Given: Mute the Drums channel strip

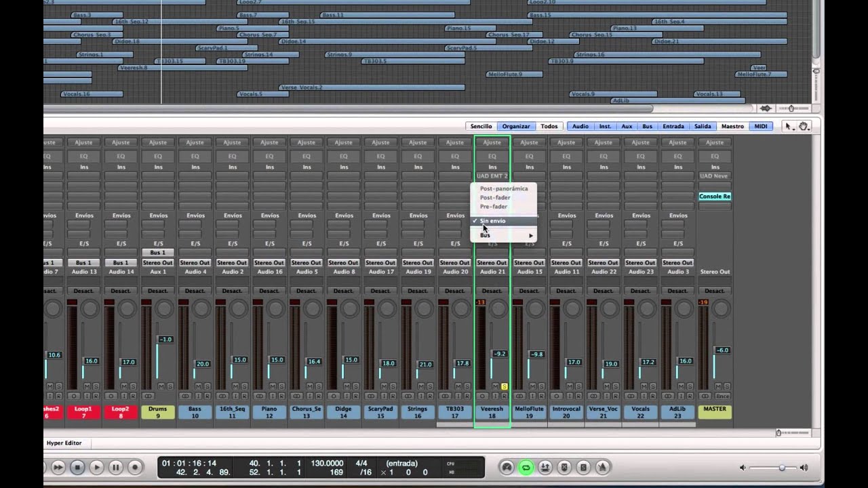Looking at the screenshot, I should 161,386.
